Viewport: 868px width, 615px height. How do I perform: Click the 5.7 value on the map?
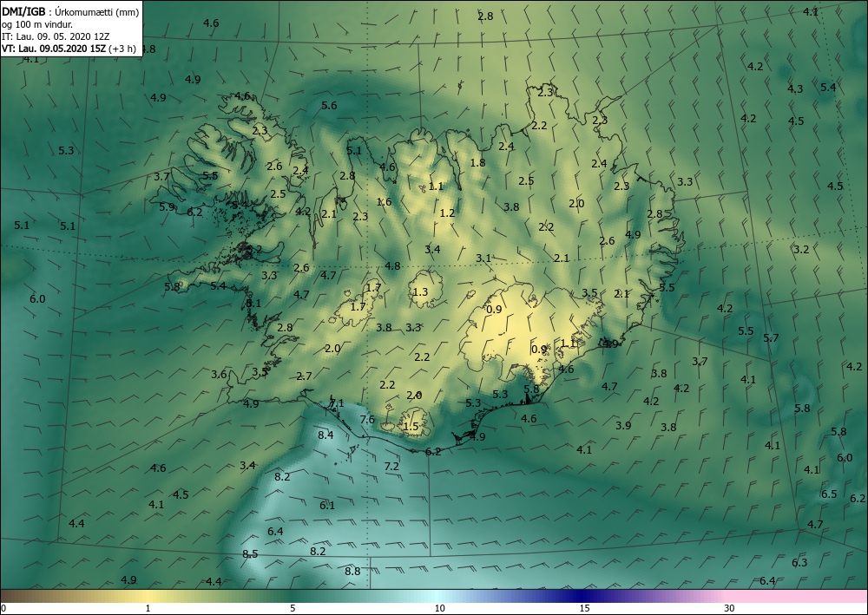tap(771, 338)
